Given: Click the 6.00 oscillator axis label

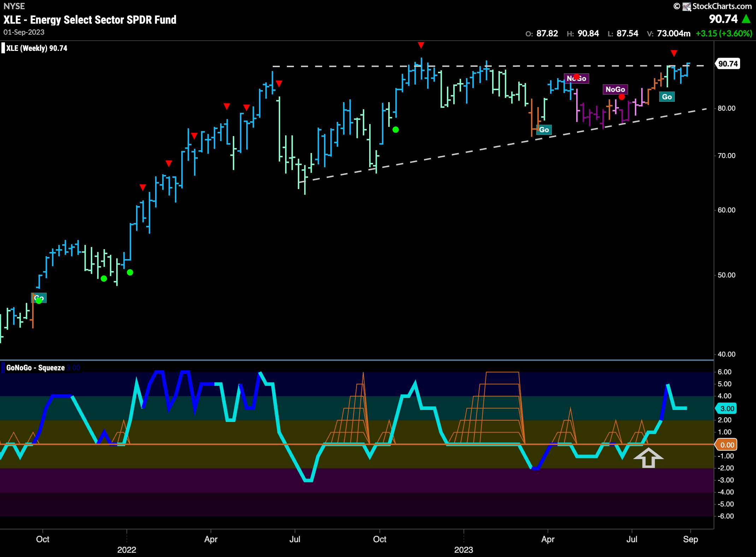Looking at the screenshot, I should [x=725, y=372].
